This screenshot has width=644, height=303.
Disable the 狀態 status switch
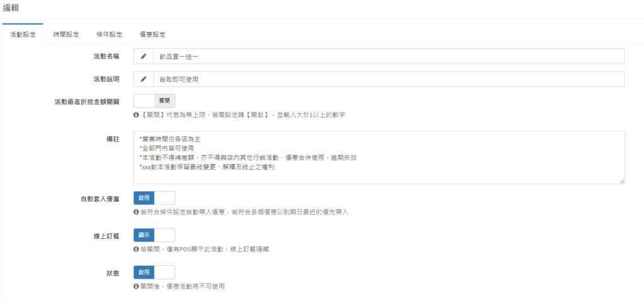click(154, 272)
